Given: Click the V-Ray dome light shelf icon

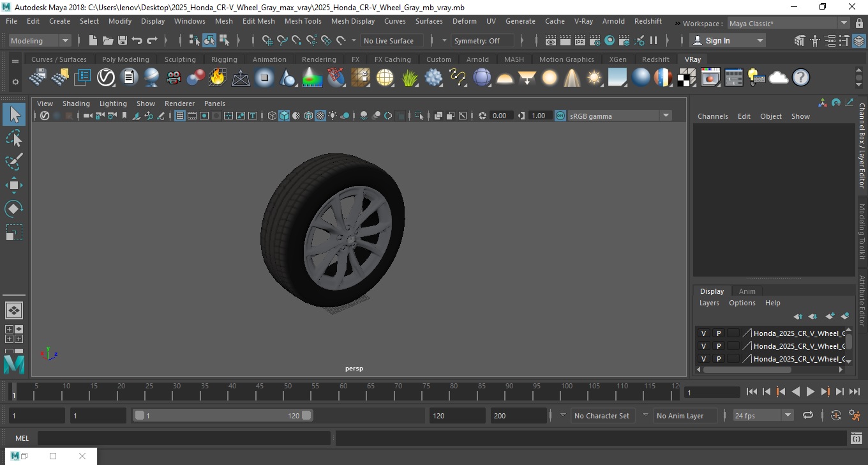Looking at the screenshot, I should [505, 78].
